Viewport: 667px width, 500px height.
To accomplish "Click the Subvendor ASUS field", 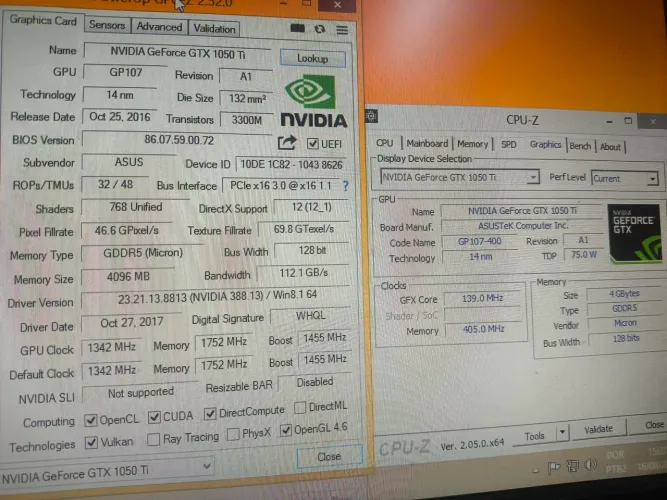I will (128, 162).
